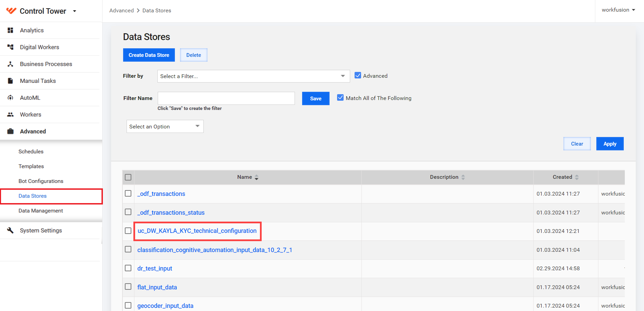This screenshot has height=311, width=644.
Task: Check the _odf_transactions_status row checkbox
Action: coord(128,212)
